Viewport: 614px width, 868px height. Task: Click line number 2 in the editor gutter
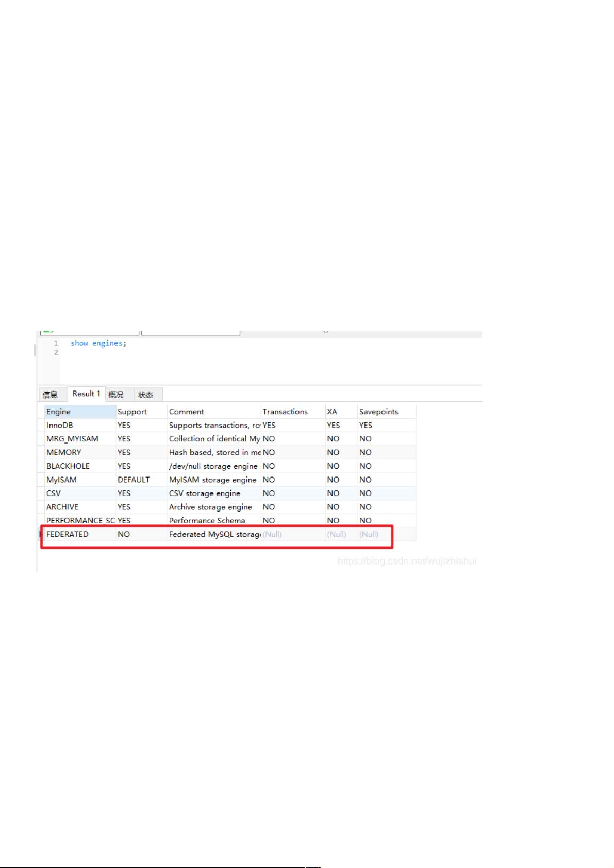tap(56, 353)
